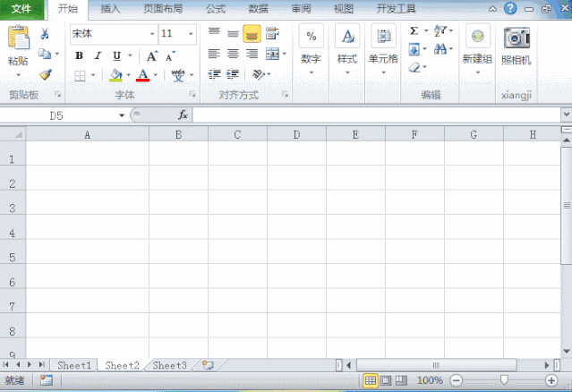Click the Clear eraser icon
572x392 pixels.
[414, 67]
